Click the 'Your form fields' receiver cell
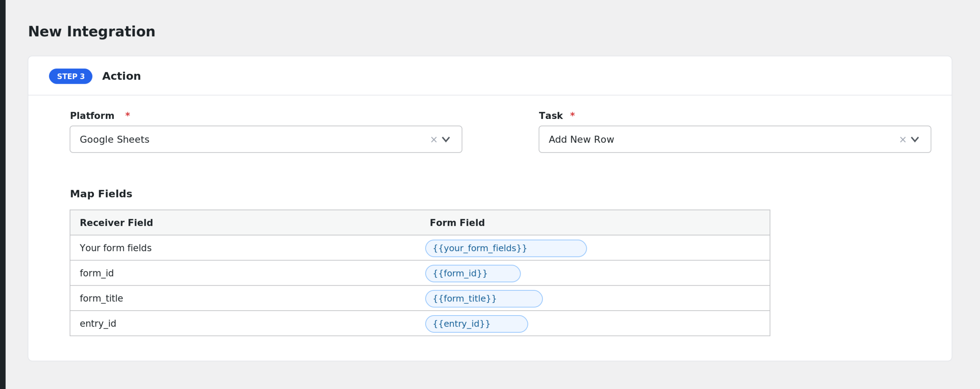Viewport: 980px width, 389px height. [245, 248]
